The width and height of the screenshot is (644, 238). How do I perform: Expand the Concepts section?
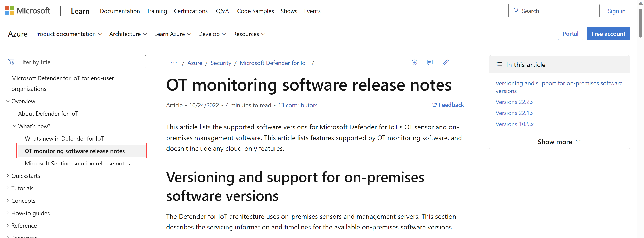tap(8, 200)
